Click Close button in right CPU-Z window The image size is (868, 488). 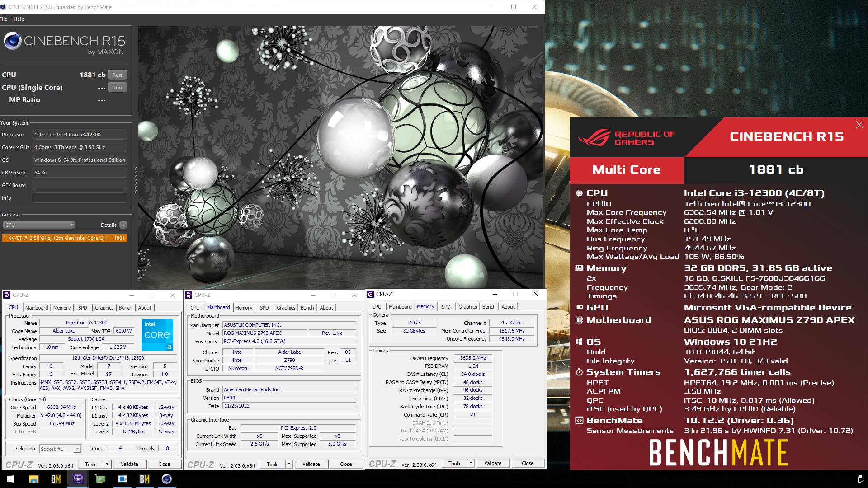[x=528, y=463]
